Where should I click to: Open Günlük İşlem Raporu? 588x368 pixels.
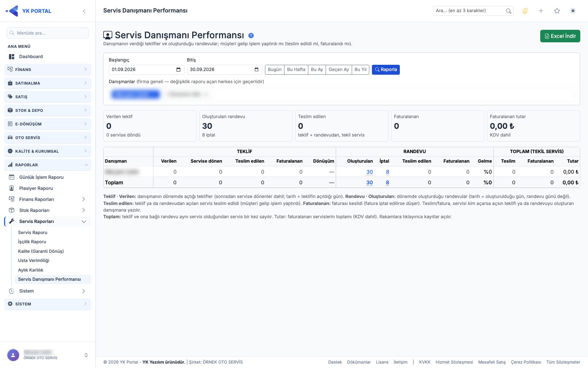click(48, 177)
